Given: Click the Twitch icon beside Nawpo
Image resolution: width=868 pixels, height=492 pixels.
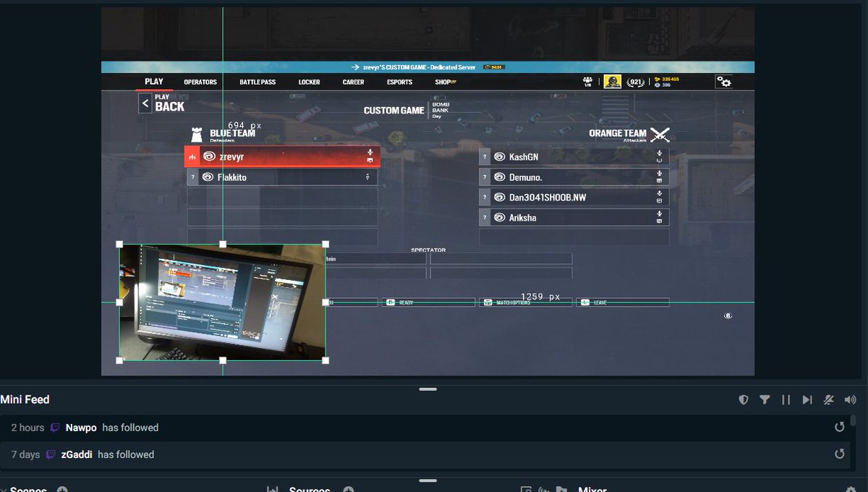Looking at the screenshot, I should 55,428.
